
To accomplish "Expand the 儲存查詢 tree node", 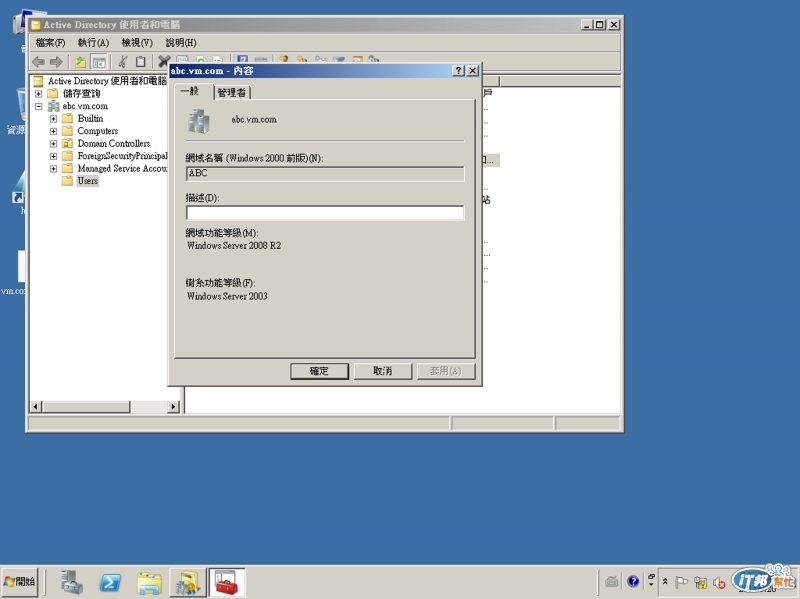I will tap(38, 94).
